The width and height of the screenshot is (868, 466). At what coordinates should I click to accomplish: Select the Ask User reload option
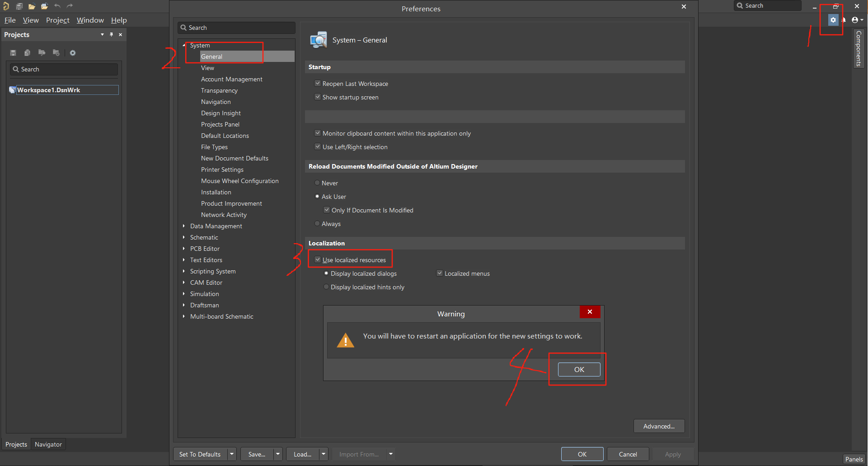[x=317, y=196]
